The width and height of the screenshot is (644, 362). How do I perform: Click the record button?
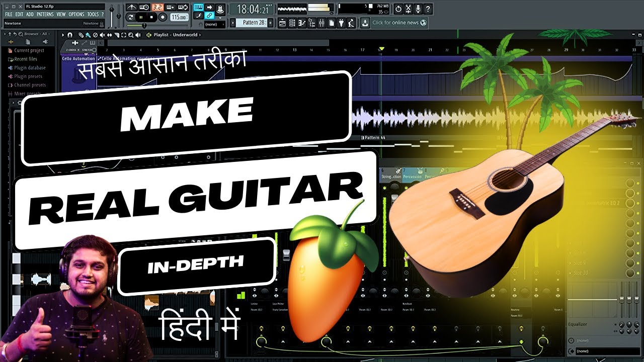163,17
